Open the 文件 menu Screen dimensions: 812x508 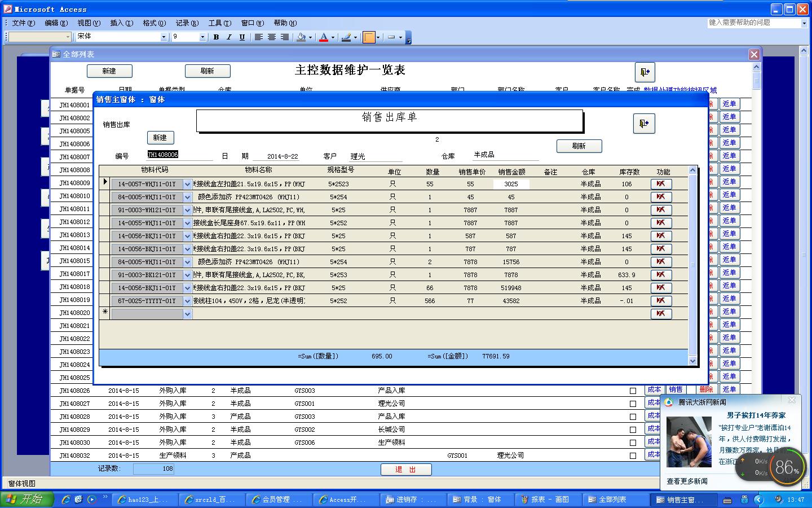click(23, 23)
